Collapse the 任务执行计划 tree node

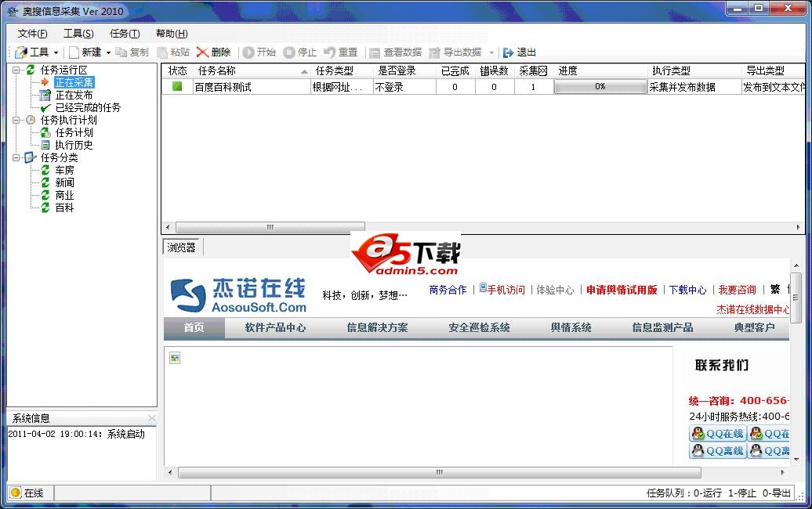[x=16, y=120]
